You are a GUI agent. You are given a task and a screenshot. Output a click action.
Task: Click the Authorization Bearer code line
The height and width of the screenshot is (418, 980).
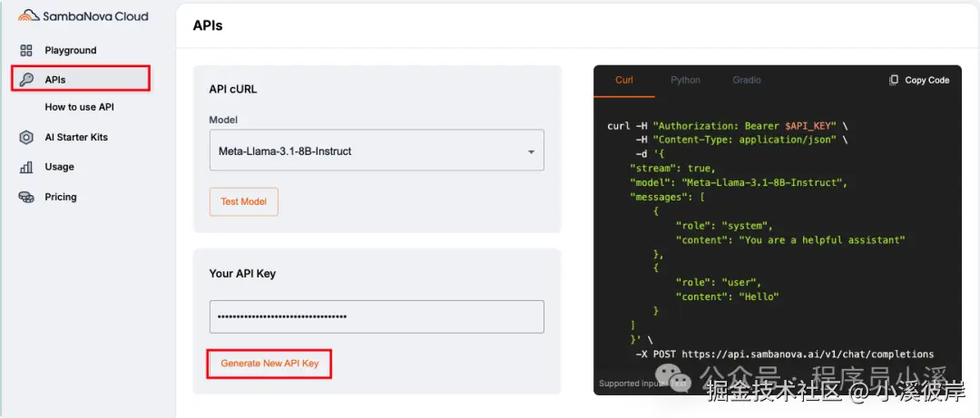click(x=728, y=126)
